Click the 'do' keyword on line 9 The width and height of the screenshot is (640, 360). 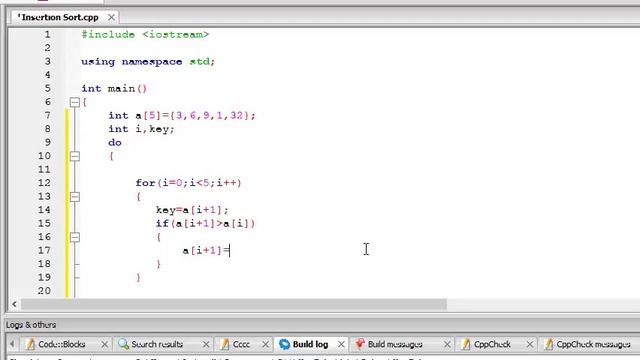[115, 142]
